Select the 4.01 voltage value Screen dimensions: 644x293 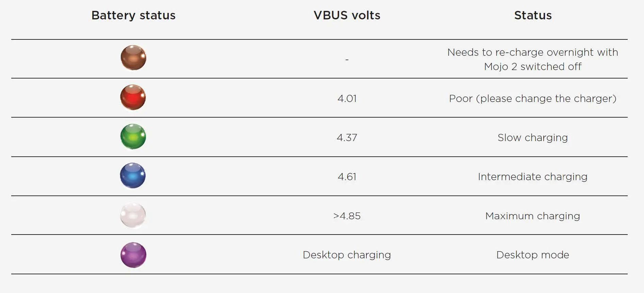pos(347,99)
